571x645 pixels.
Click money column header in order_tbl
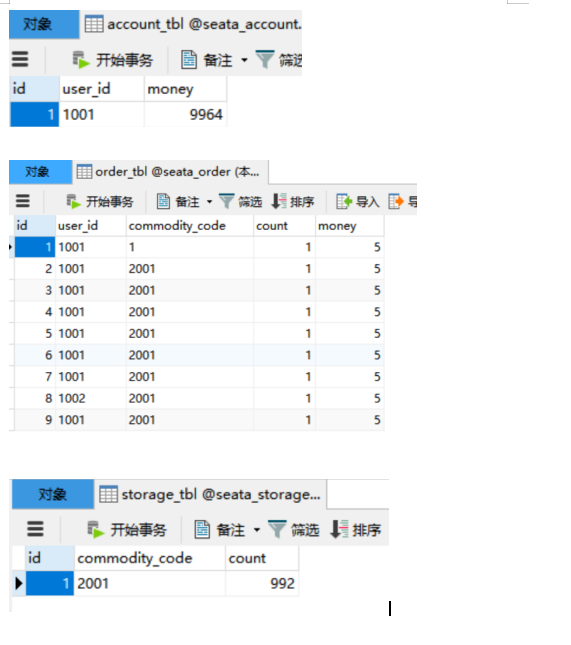pyautogui.click(x=350, y=225)
